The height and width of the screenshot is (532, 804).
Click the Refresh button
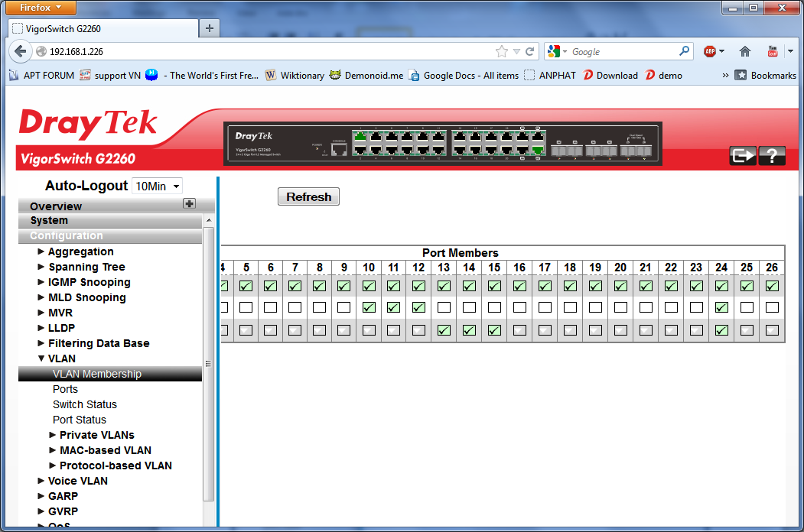click(309, 196)
